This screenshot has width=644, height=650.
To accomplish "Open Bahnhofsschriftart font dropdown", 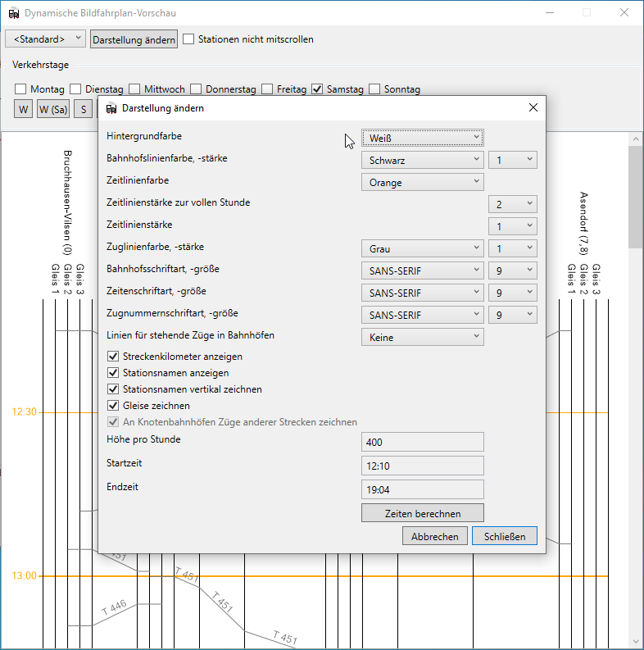I will coord(422,270).
